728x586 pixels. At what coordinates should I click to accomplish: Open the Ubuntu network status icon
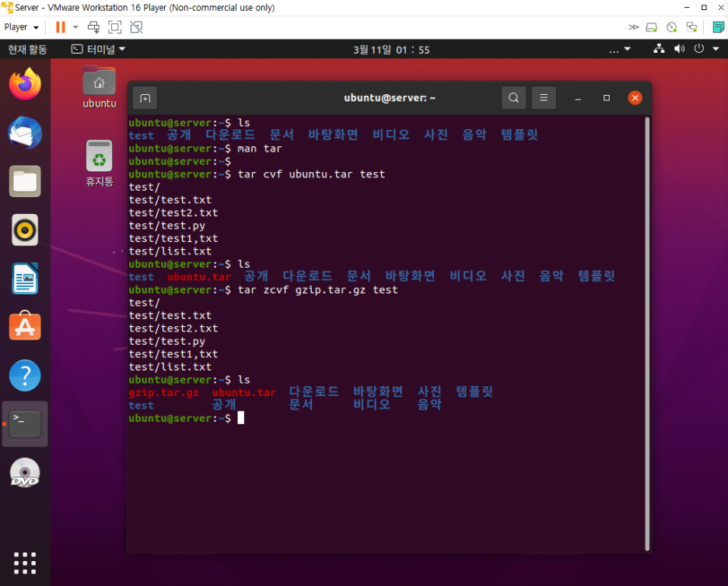(659, 48)
